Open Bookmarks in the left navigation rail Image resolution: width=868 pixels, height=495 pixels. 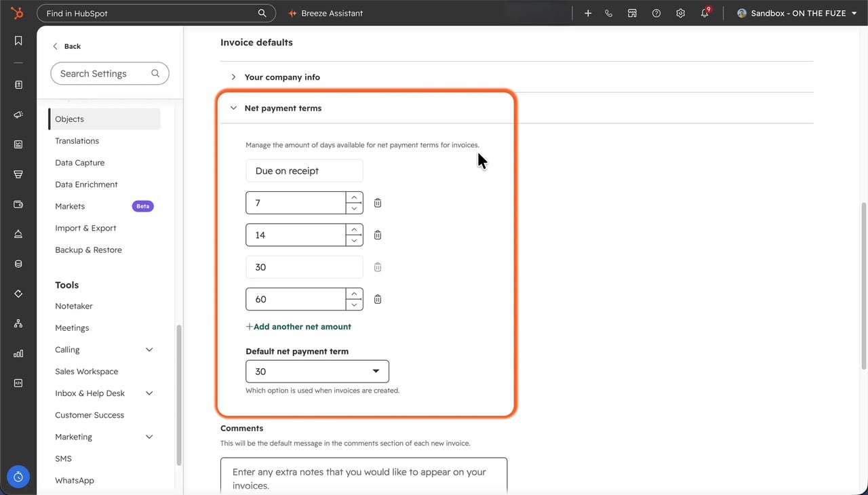(x=18, y=41)
